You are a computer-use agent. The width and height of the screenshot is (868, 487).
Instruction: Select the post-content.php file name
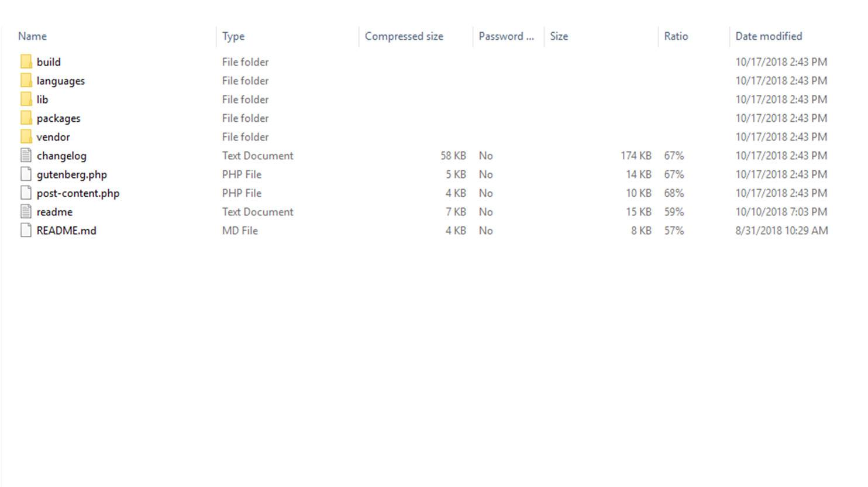78,193
